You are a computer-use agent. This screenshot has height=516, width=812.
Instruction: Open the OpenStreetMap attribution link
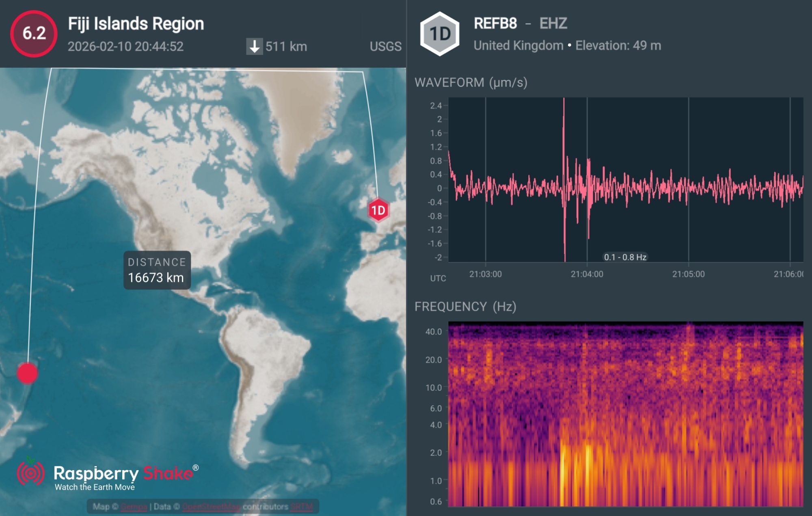(x=211, y=507)
